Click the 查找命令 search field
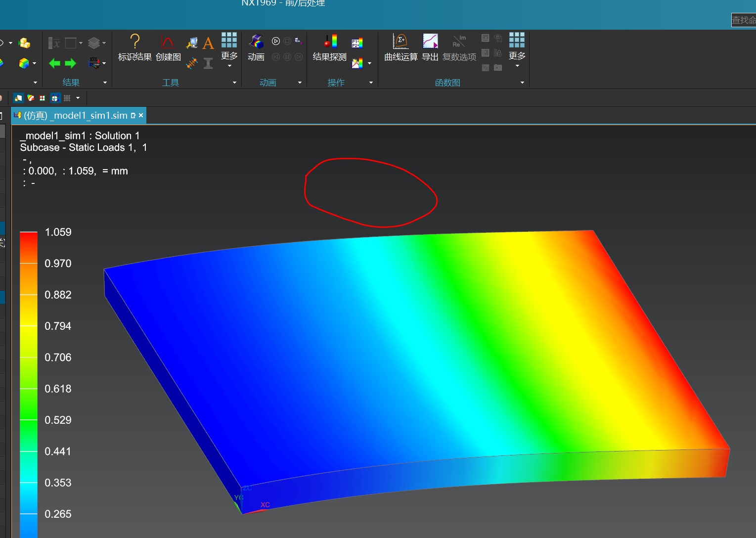Image resolution: width=756 pixels, height=538 pixels. (x=743, y=20)
